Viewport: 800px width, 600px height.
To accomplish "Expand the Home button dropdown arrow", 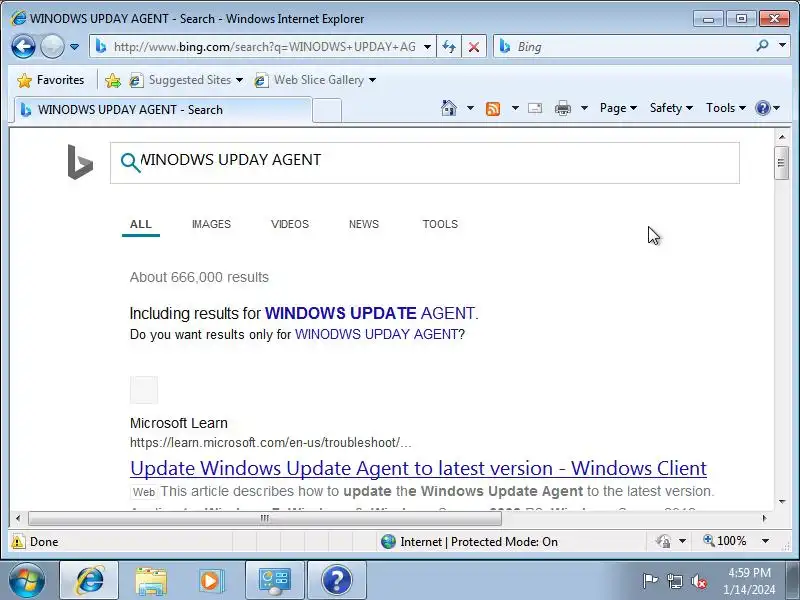I will [x=470, y=108].
